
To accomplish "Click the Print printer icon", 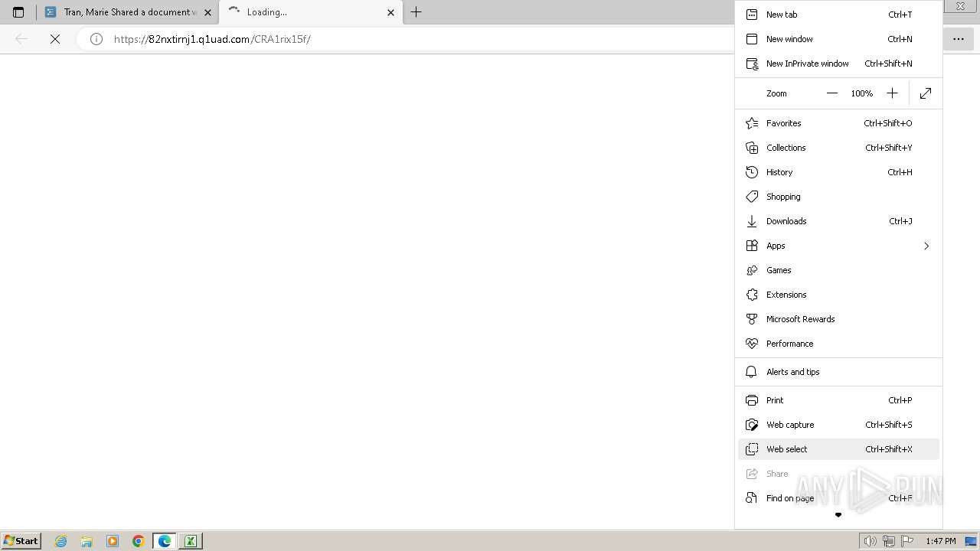I will tap(752, 400).
